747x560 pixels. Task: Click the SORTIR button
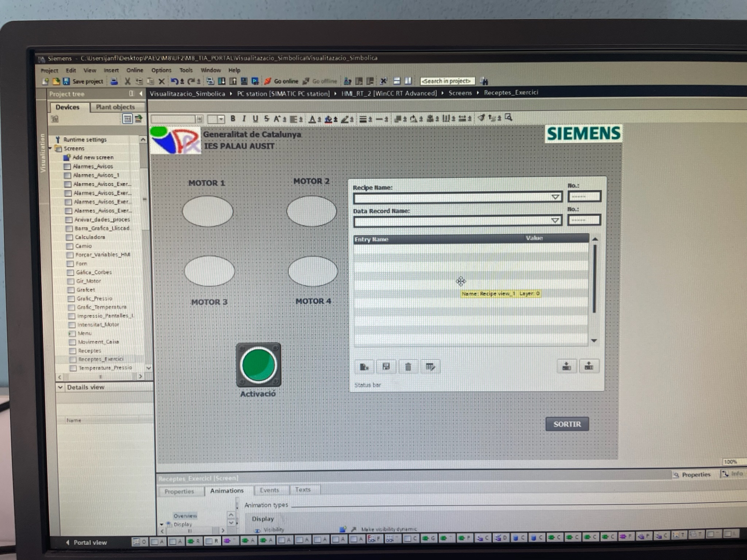click(x=567, y=424)
